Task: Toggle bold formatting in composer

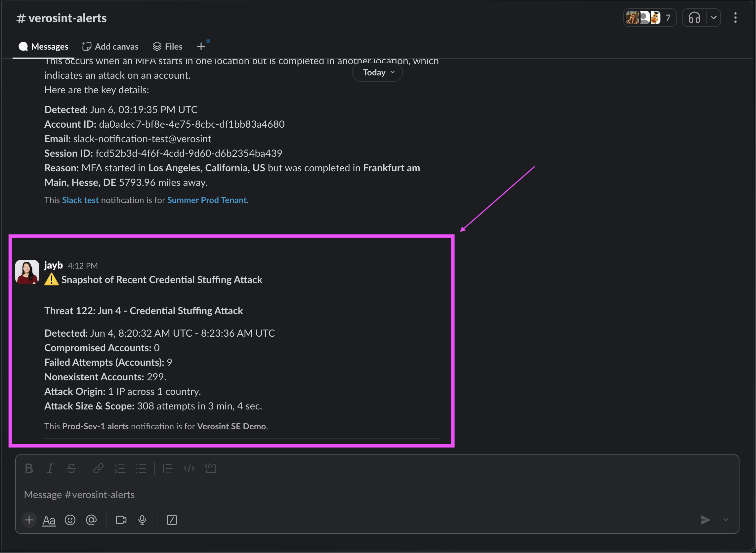Action: [x=29, y=468]
